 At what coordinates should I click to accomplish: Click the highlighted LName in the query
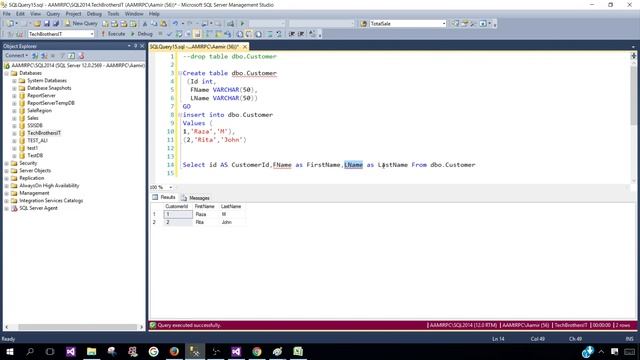[353, 165]
